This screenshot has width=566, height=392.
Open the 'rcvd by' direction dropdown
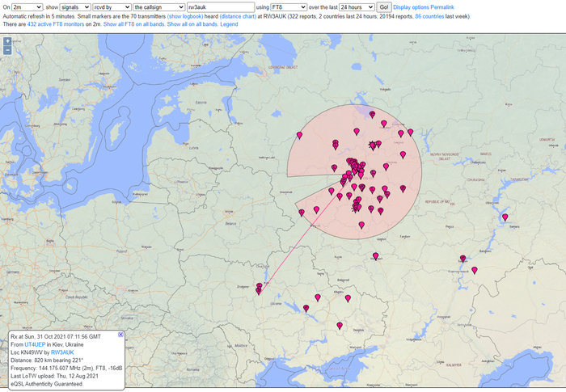pos(112,6)
